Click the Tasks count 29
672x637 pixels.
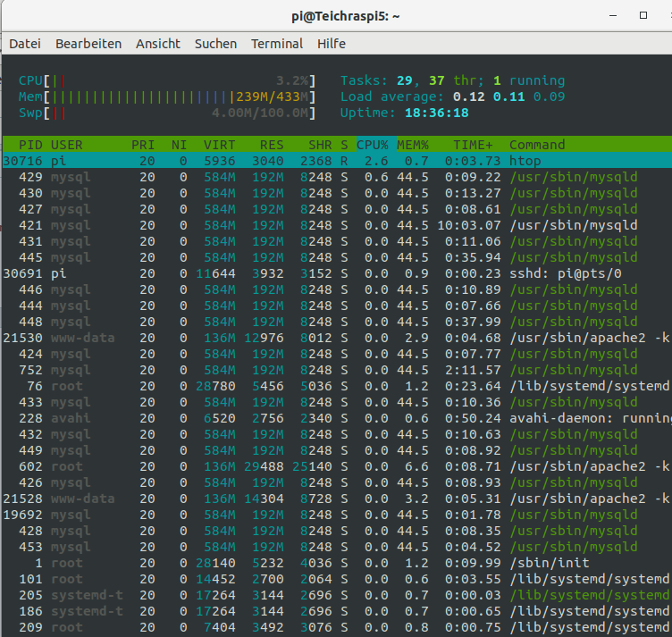[404, 80]
